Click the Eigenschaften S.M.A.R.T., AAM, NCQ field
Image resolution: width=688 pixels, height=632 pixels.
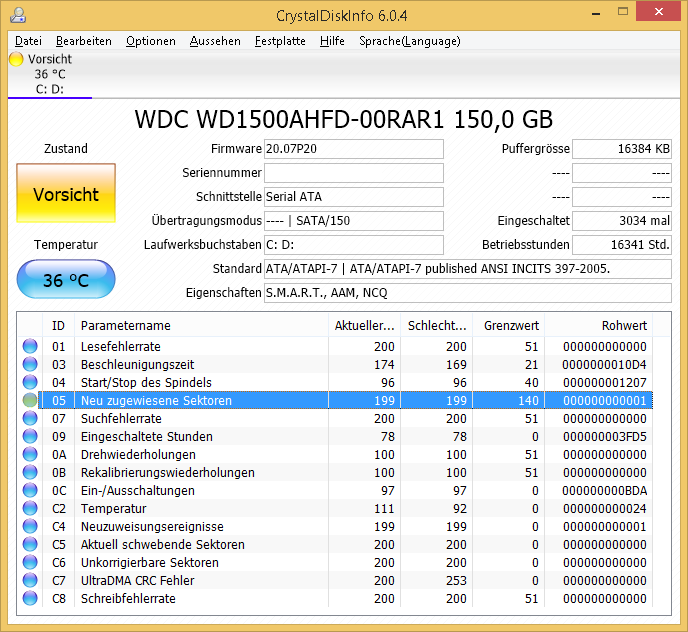pyautogui.click(x=468, y=293)
